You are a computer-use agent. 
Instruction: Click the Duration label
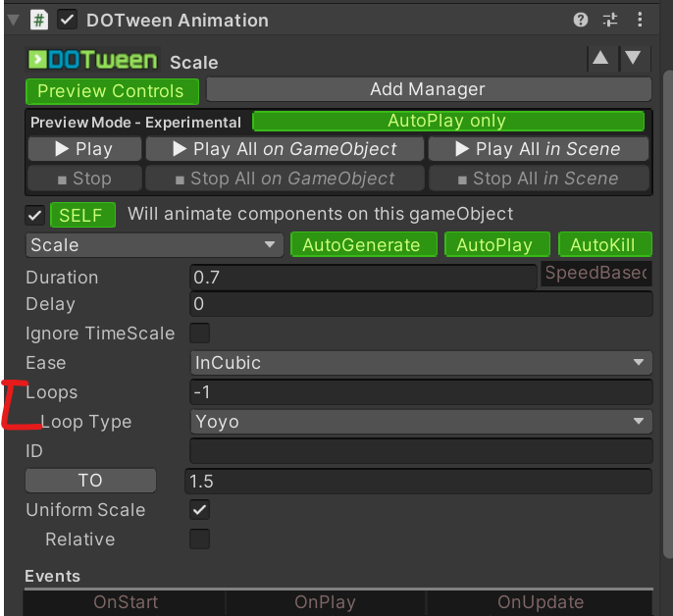(x=62, y=278)
